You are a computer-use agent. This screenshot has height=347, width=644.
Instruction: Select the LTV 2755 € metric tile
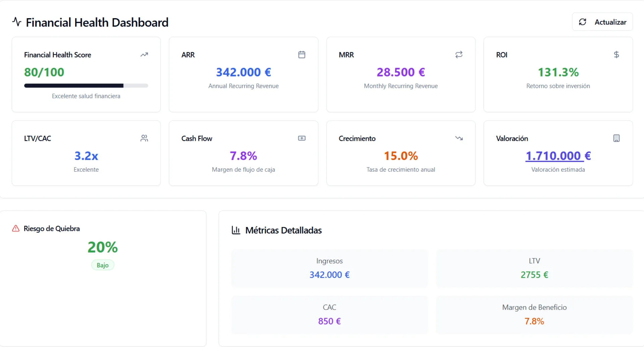click(534, 269)
